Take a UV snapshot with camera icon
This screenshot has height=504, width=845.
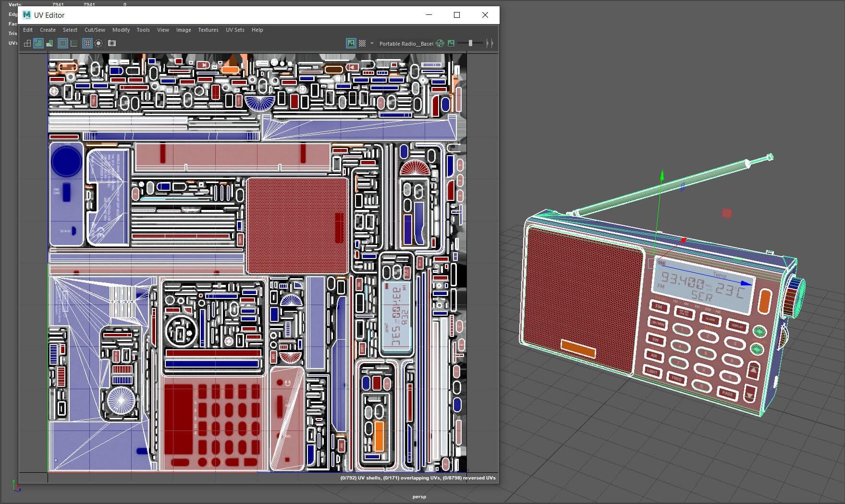(x=112, y=43)
